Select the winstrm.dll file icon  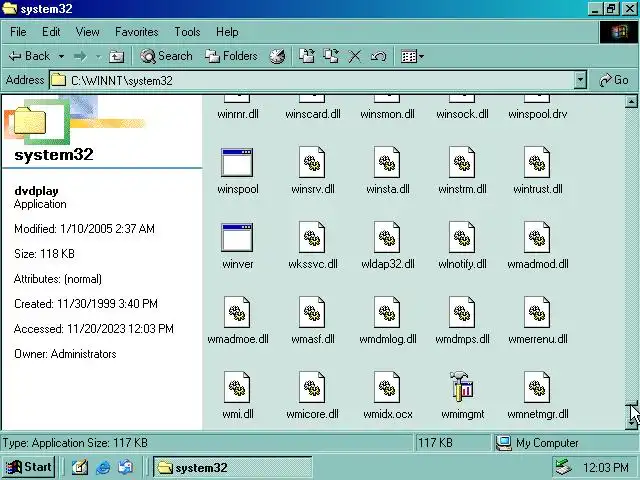coord(462,162)
